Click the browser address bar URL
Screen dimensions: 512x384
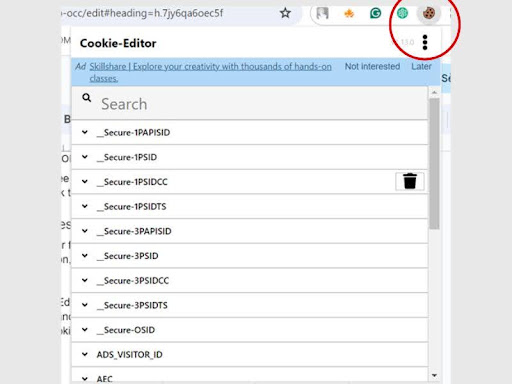pos(142,13)
